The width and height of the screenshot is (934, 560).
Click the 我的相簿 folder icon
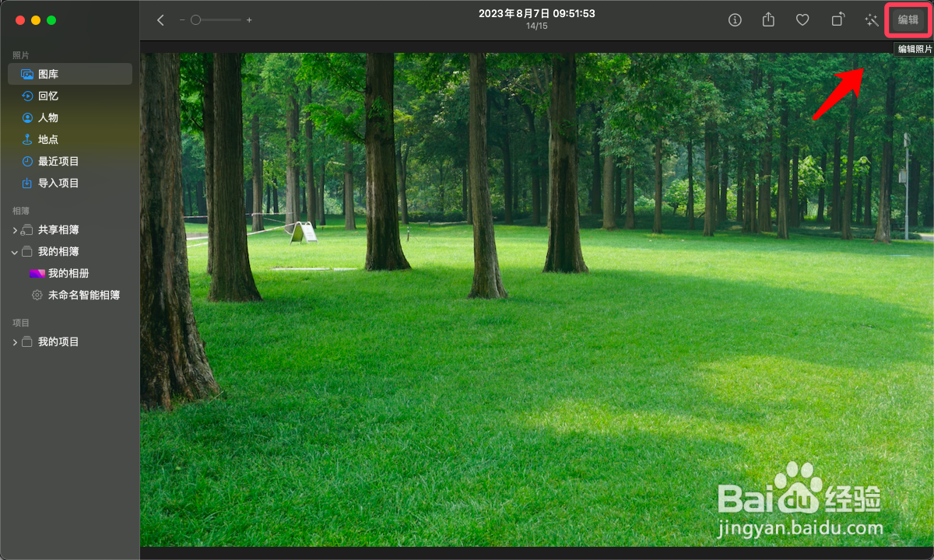[27, 251]
